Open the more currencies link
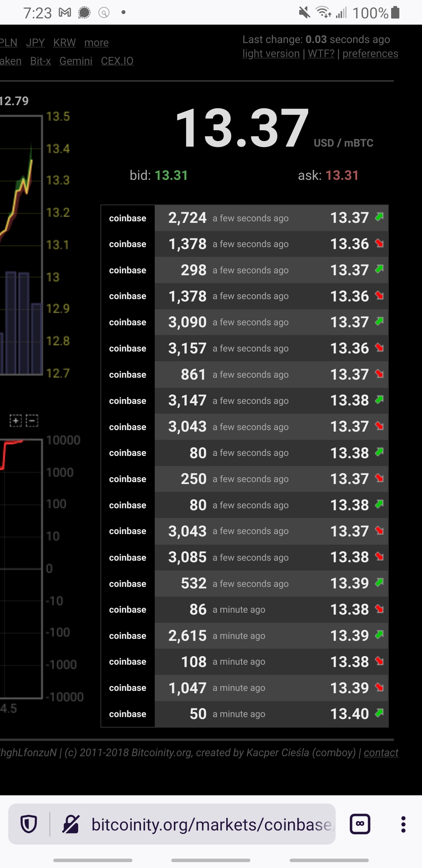The width and height of the screenshot is (422, 868). coord(97,43)
